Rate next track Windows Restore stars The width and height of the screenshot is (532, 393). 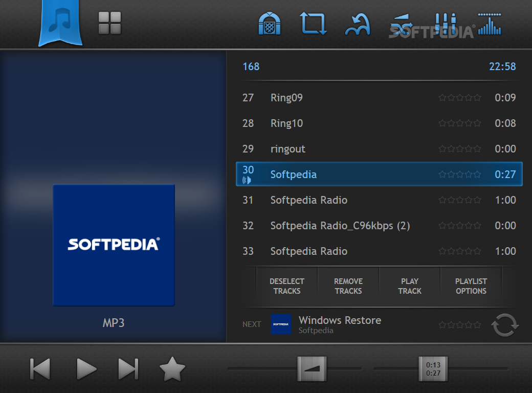pyautogui.click(x=460, y=325)
